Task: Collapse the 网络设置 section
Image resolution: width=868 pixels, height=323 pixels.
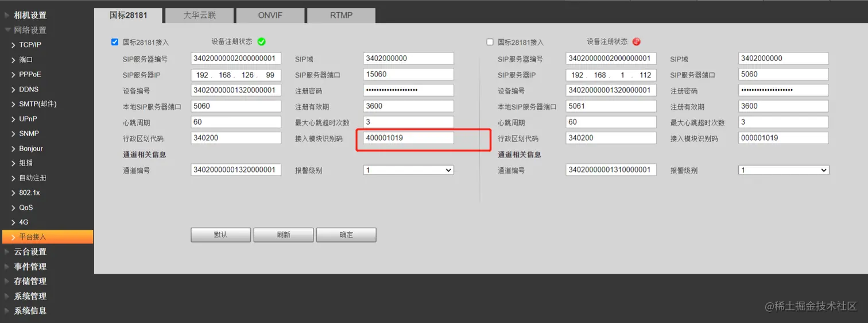Action: point(30,30)
